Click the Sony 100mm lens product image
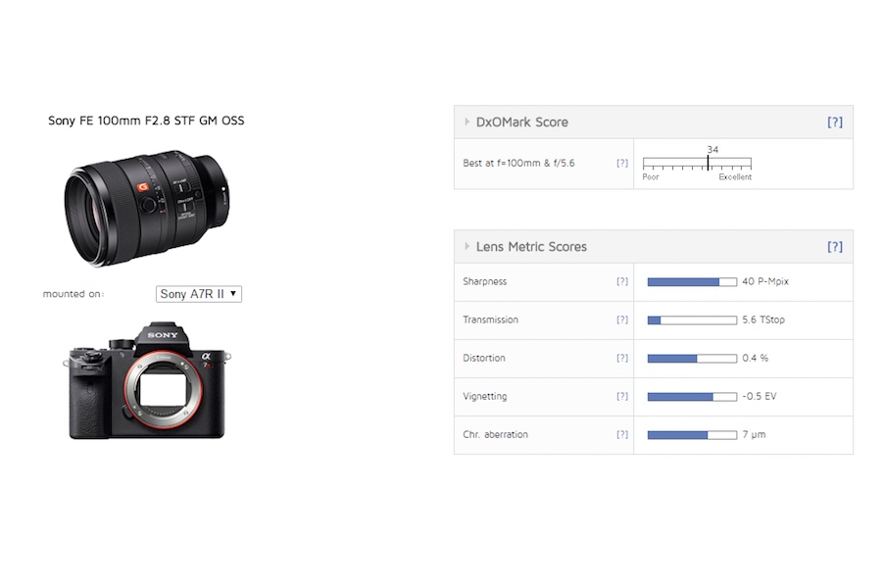Viewport: 882px width, 588px height. point(146,206)
